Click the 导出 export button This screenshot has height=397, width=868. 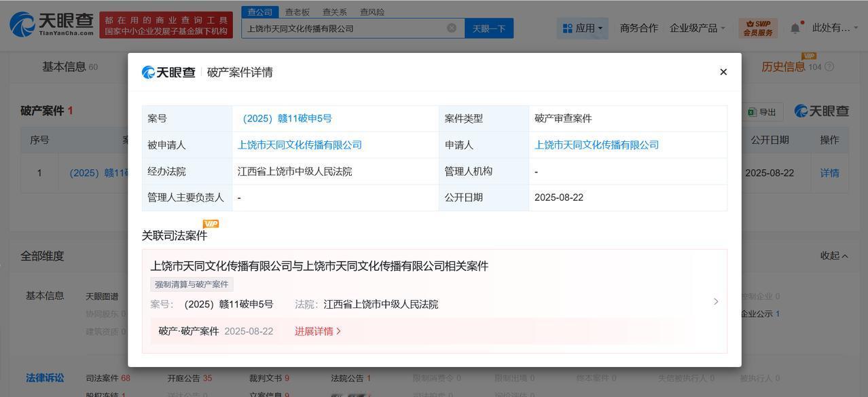763,112
